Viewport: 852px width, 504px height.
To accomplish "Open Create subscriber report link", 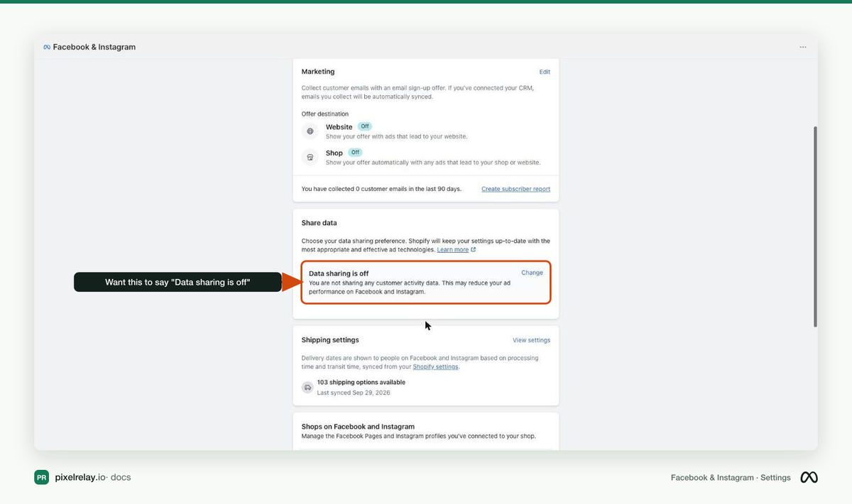I will coord(515,189).
